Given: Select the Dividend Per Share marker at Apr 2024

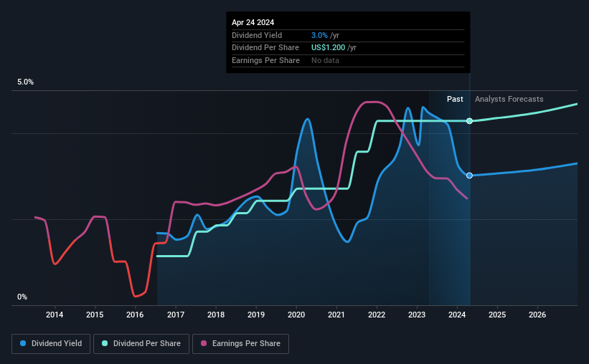Looking at the screenshot, I should 469,121.
